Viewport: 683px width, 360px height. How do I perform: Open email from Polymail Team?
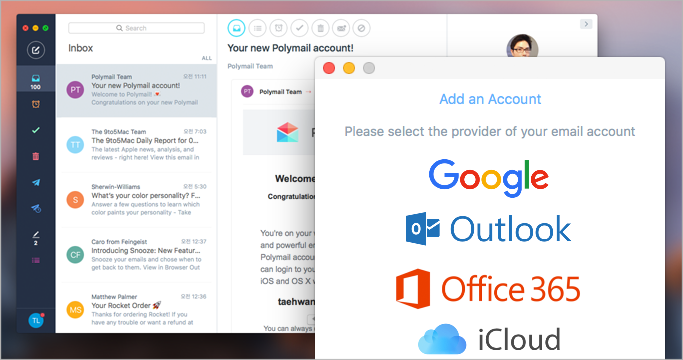pyautogui.click(x=137, y=90)
